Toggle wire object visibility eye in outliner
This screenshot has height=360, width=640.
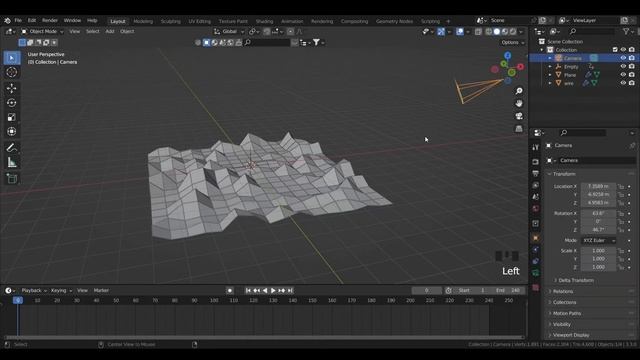coord(623,83)
